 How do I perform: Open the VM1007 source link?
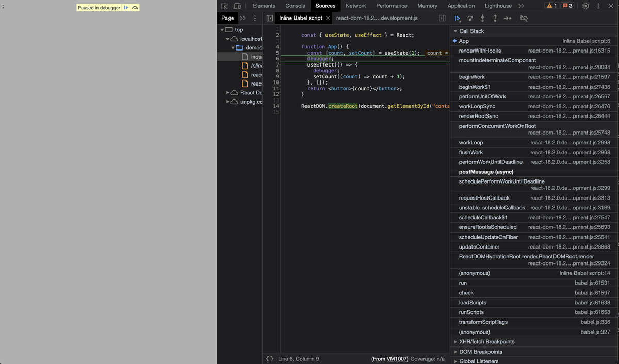pos(397,359)
